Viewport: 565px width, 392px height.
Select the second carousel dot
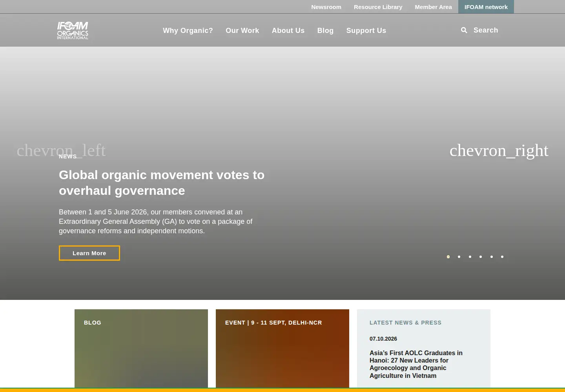459,257
